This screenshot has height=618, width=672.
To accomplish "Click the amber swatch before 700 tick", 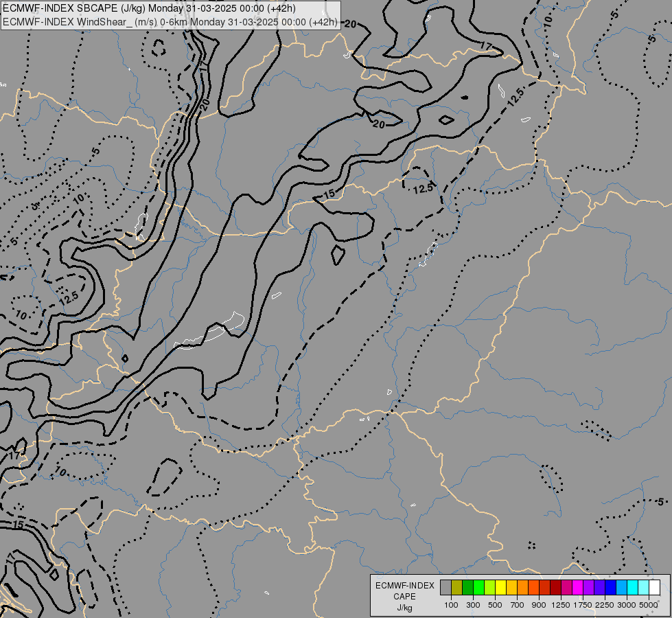I will point(511,588).
